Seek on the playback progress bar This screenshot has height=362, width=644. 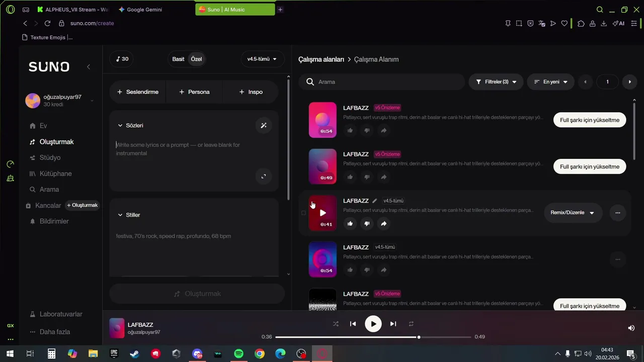pos(373,337)
